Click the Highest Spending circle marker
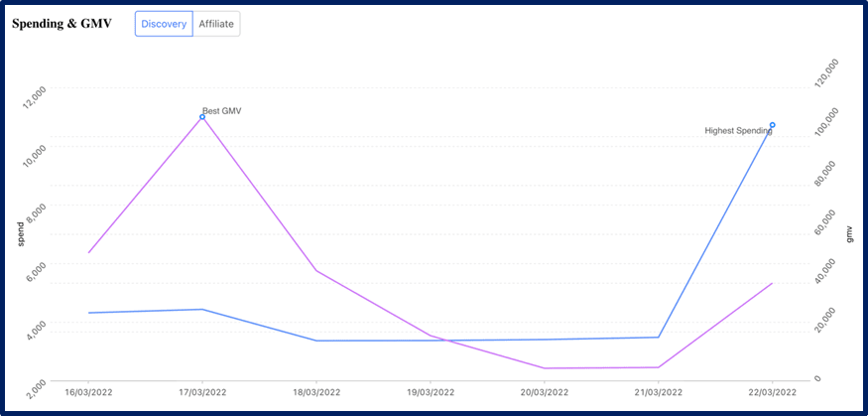The image size is (868, 416). pos(772,125)
